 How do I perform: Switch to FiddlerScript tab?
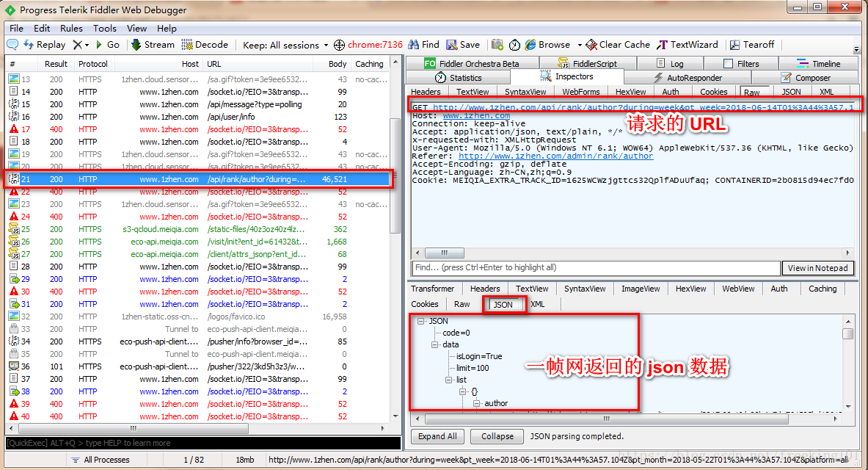[587, 63]
